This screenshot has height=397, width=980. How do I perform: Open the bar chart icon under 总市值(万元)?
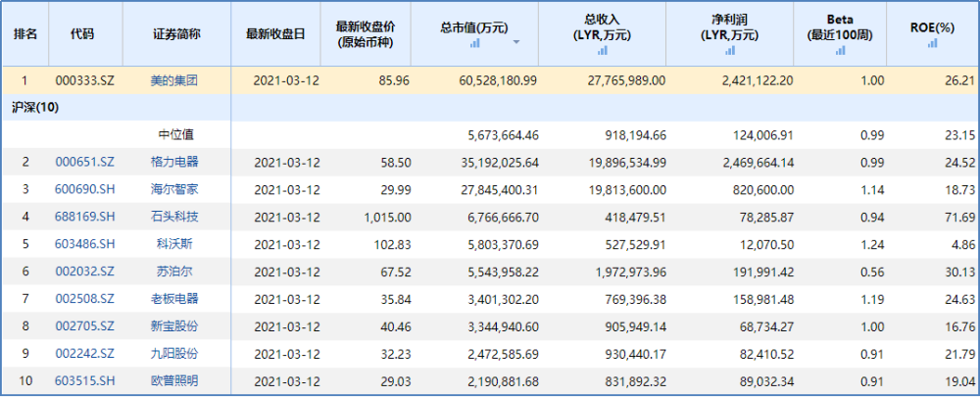tap(475, 42)
